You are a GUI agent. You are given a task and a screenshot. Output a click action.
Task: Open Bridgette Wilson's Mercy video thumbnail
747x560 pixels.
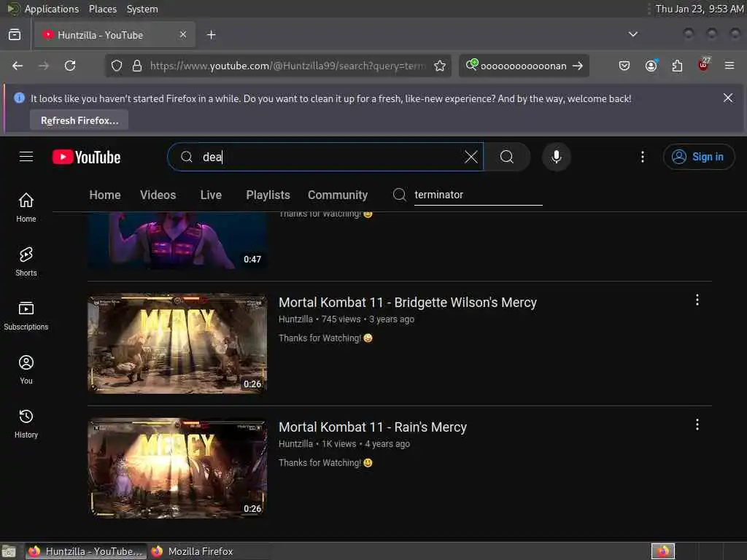(177, 343)
